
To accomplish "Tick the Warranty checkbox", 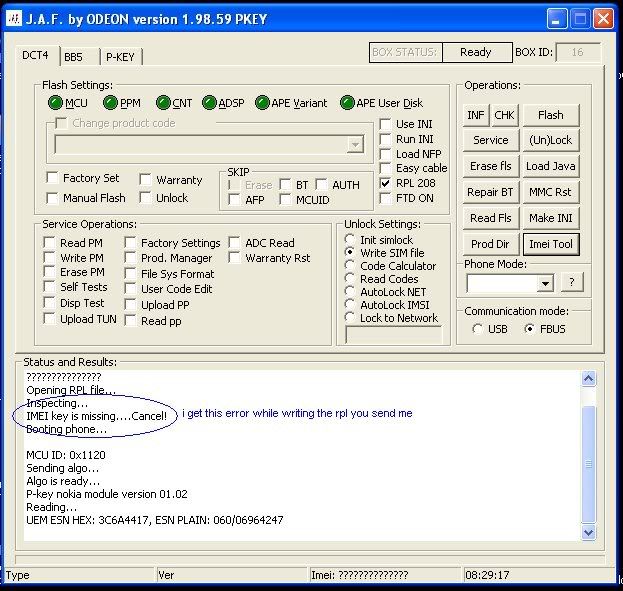I will pos(145,180).
